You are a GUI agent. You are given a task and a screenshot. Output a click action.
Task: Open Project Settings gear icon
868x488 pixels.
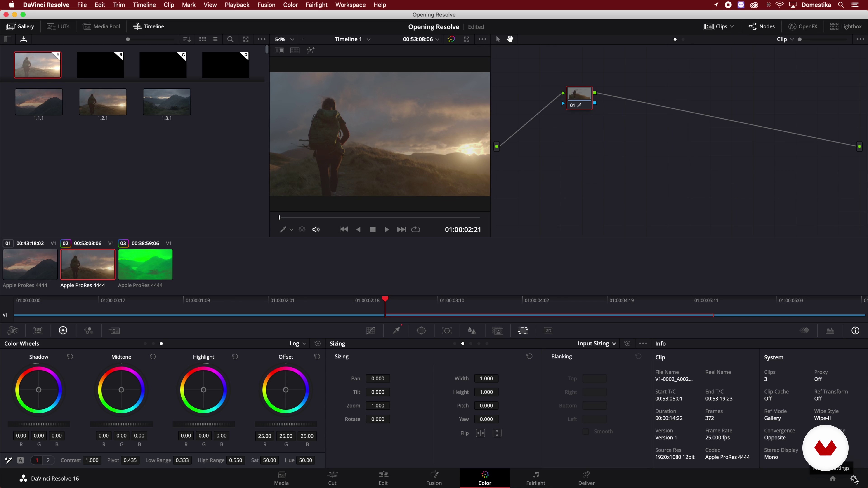click(x=853, y=479)
